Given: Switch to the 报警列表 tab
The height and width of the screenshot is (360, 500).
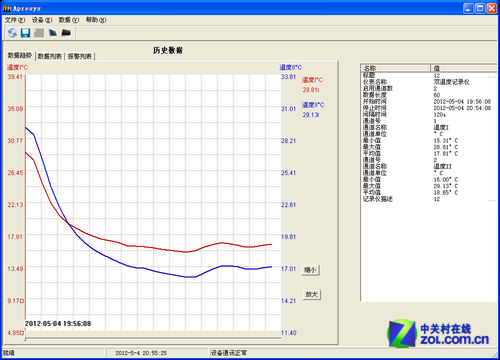Looking at the screenshot, I should click(80, 56).
